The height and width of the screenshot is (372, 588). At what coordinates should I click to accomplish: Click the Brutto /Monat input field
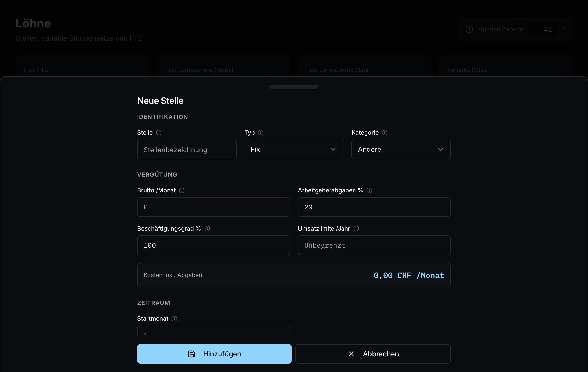coord(213,207)
